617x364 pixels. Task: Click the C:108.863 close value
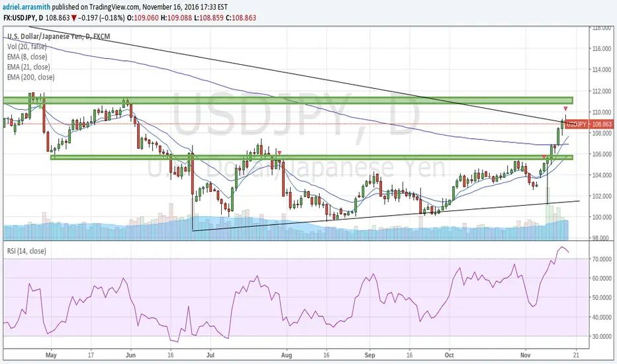pyautogui.click(x=241, y=18)
